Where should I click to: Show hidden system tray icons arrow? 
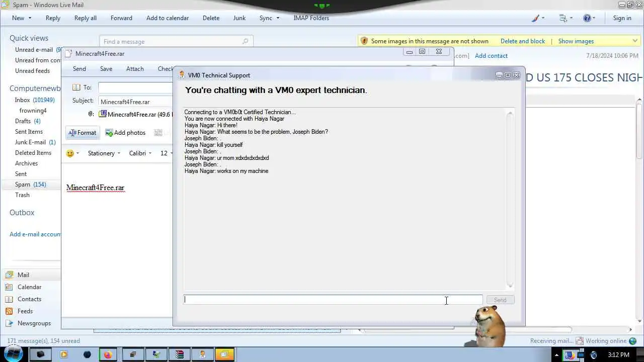[557, 355]
